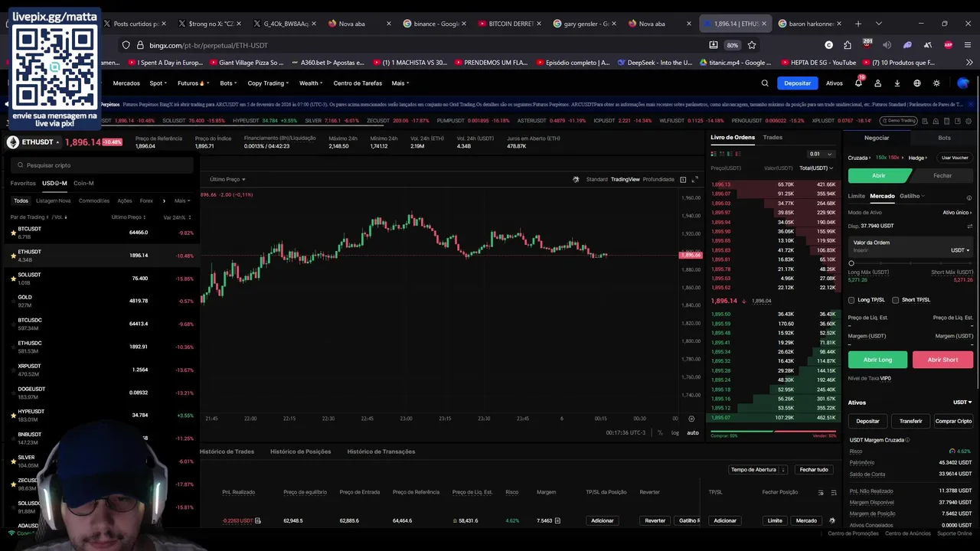Toggle favorite star for SILVER
Screen dimensions: 980x551
coord(13,461)
